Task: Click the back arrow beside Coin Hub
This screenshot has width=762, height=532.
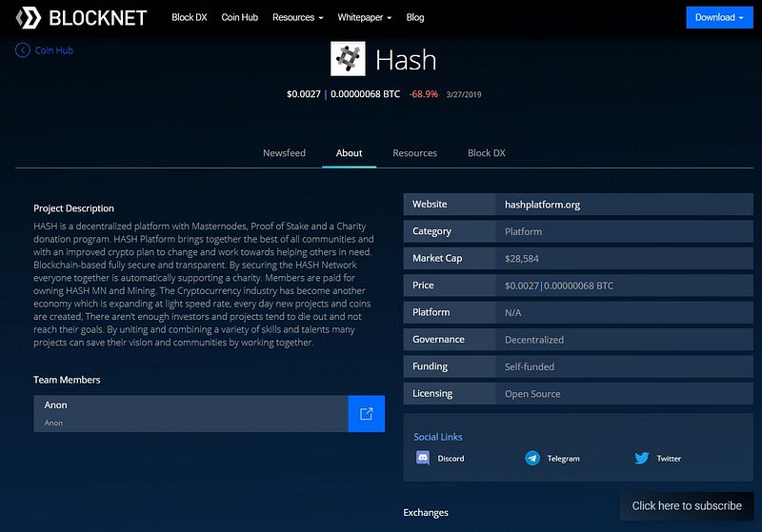Action: [23, 50]
